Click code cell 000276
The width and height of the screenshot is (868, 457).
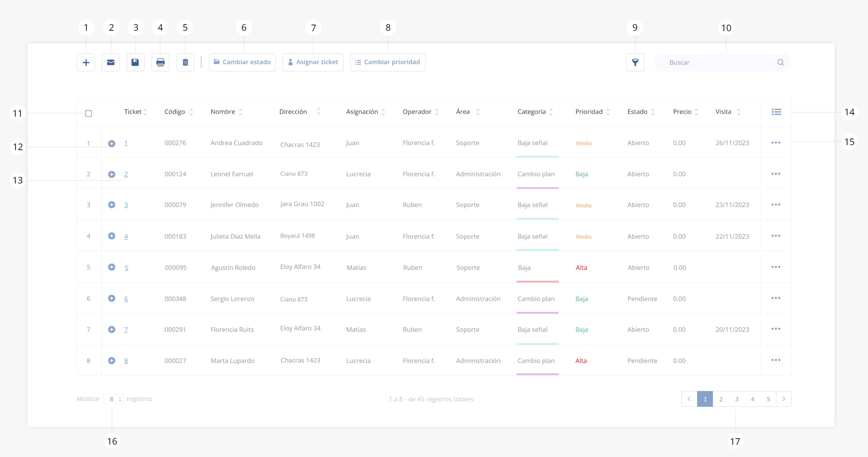click(175, 143)
